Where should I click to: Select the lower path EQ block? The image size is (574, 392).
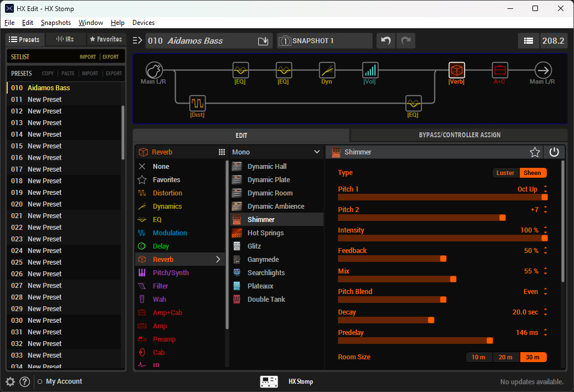tap(413, 104)
